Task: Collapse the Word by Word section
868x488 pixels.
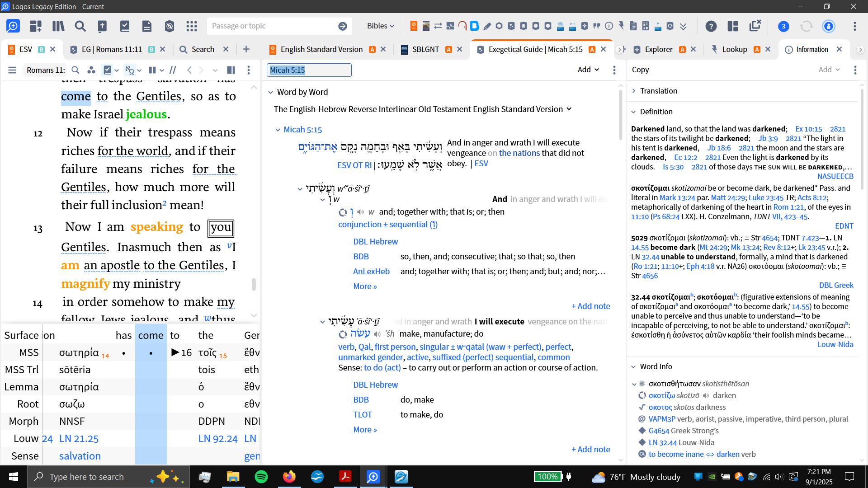Action: [270, 92]
